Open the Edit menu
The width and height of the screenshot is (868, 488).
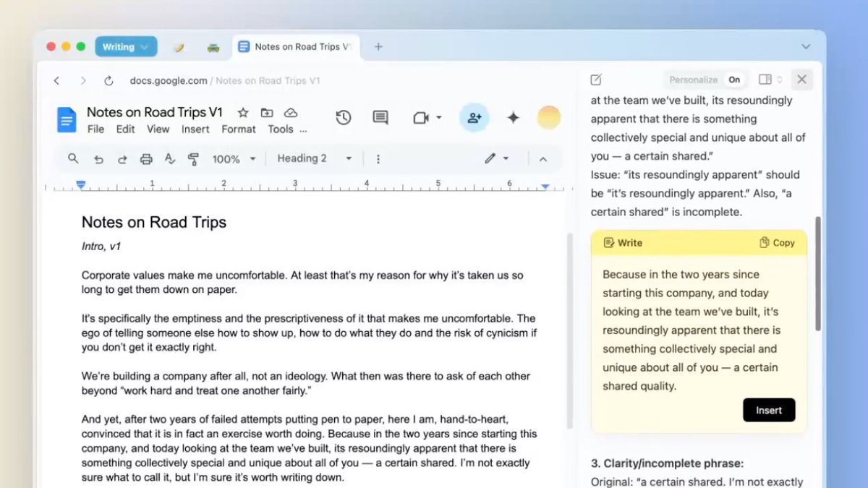click(x=126, y=129)
